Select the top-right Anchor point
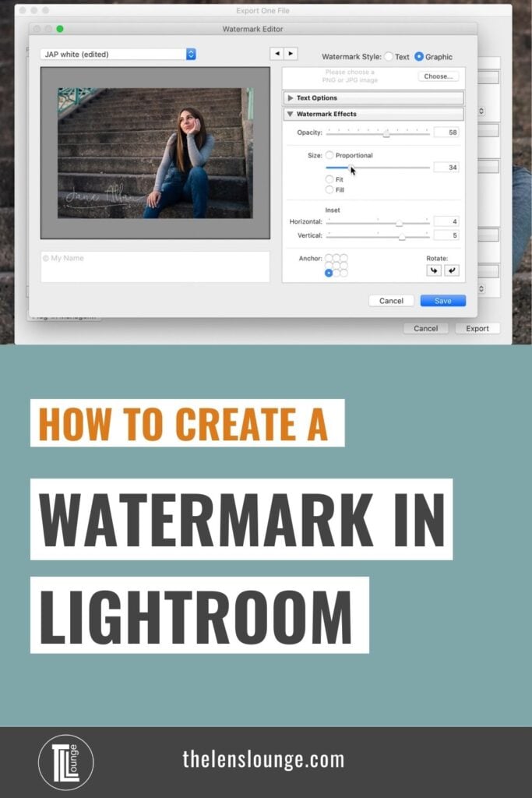This screenshot has width=532, height=798. [x=344, y=258]
